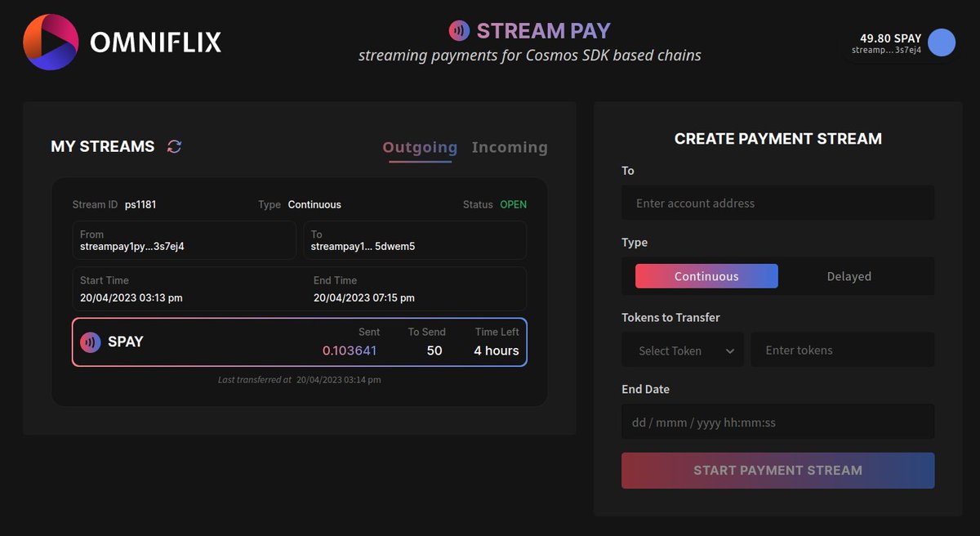Viewport: 980px width, 536px height.
Task: Switch to the Incoming streams tab
Action: pyautogui.click(x=510, y=147)
